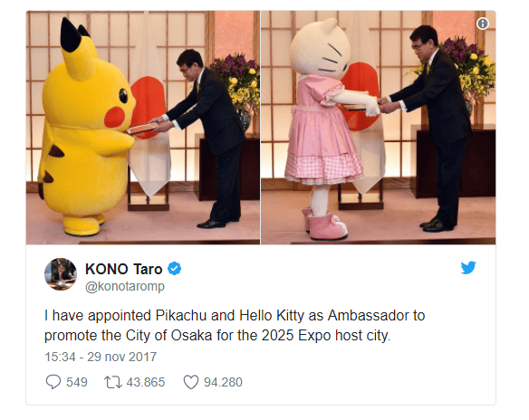This screenshot has height=420, width=529.
Task: Click the 549 replies count
Action: [77, 382]
